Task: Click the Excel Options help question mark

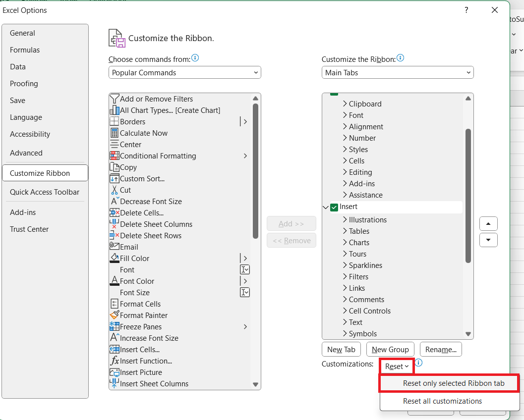Action: pyautogui.click(x=466, y=10)
